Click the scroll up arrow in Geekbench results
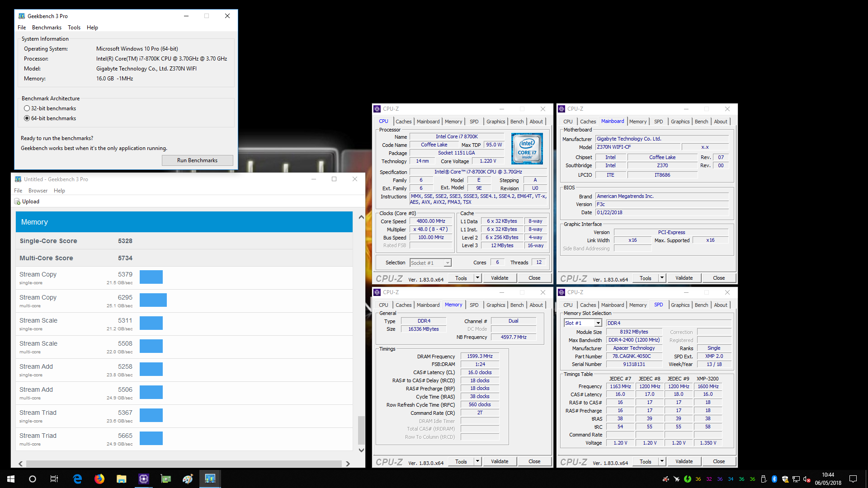The image size is (868, 488). (361, 217)
